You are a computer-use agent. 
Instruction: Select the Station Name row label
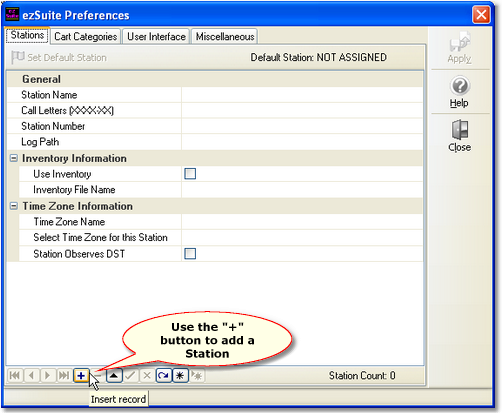point(49,95)
